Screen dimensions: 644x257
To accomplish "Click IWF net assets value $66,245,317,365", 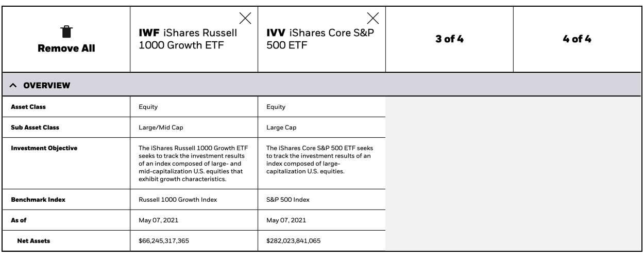I will coord(168,241).
